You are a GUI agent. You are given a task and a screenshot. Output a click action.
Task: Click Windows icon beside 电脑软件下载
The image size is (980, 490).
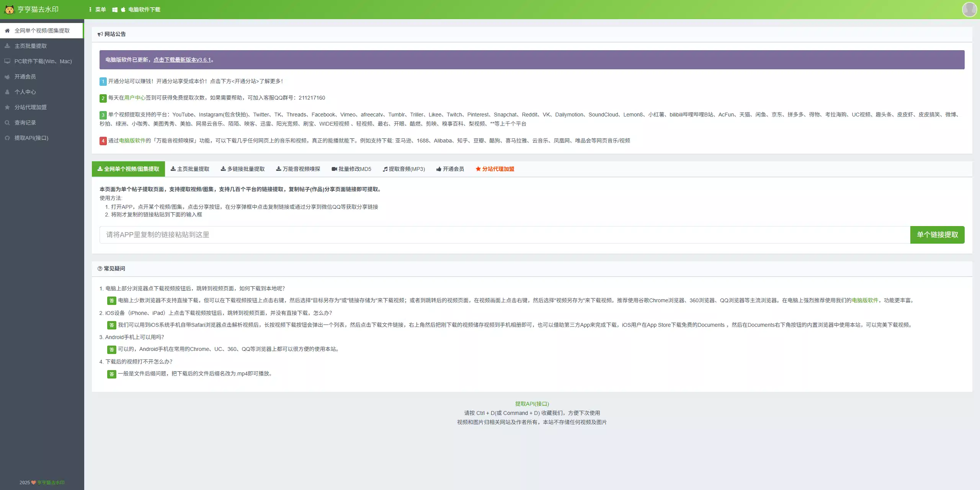tap(114, 10)
